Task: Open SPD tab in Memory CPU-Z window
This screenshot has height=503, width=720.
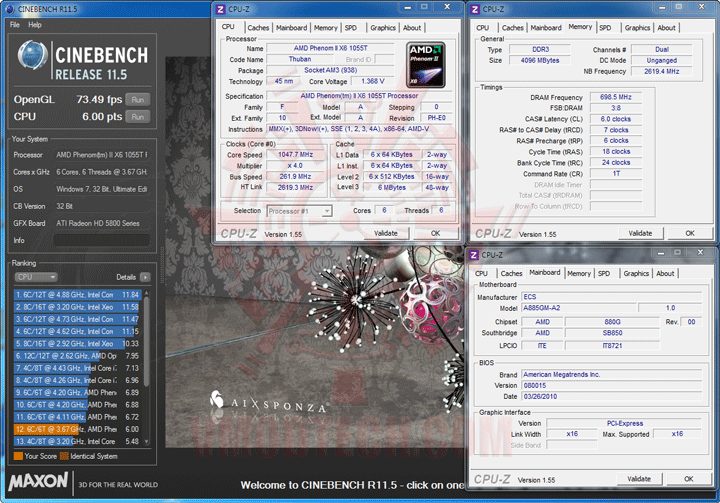Action: point(605,28)
